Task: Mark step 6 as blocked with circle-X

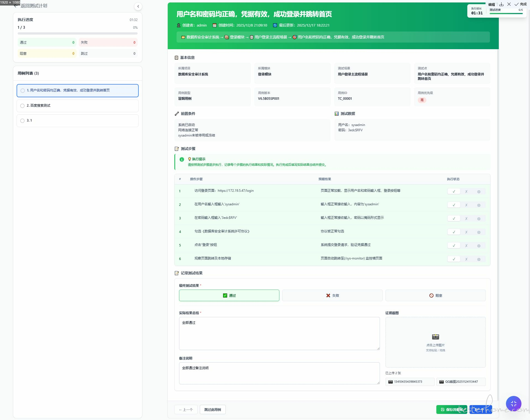Action: [479, 259]
